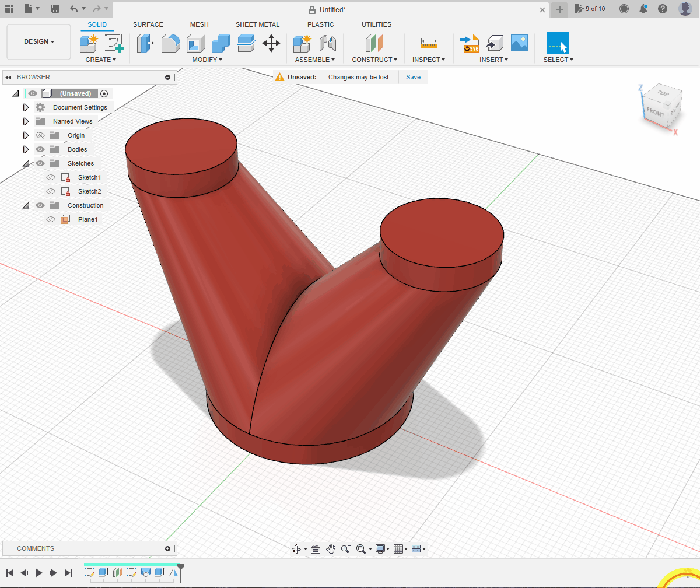
Task: Open the CONSTRUCT menu label
Action: click(x=374, y=60)
